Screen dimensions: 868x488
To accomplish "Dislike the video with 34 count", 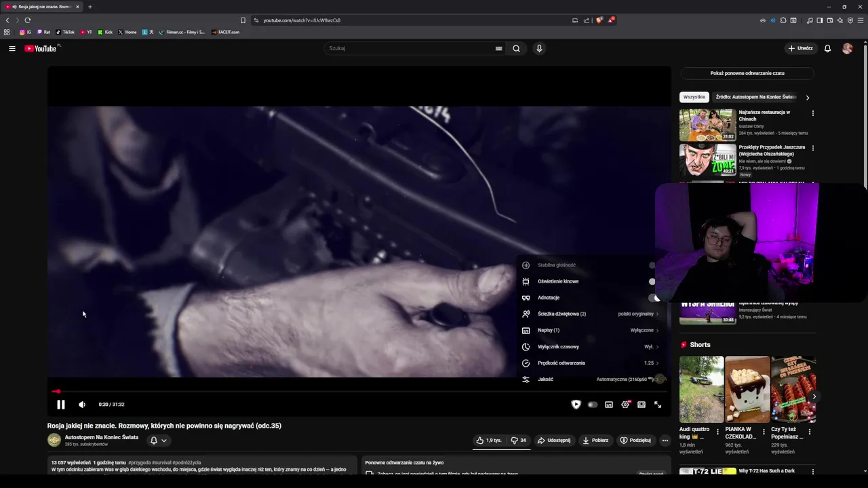I will tap(518, 440).
